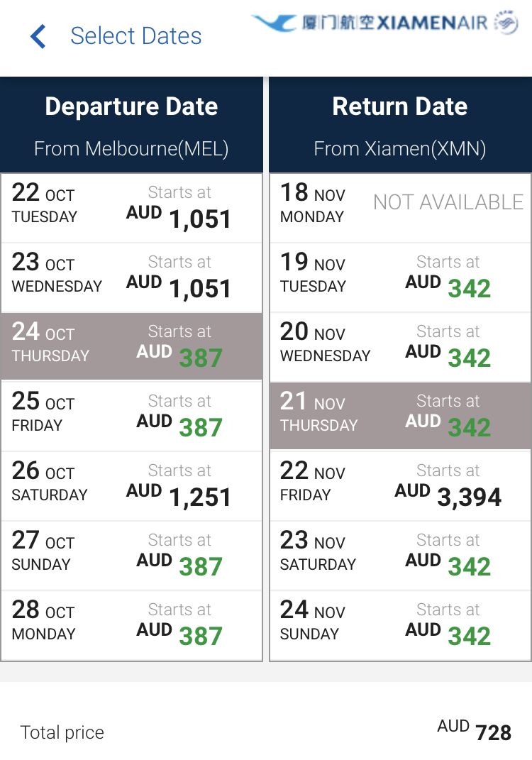Select 22 Oct Tuesday departure
This screenshot has height=760, width=532.
pos(131,208)
